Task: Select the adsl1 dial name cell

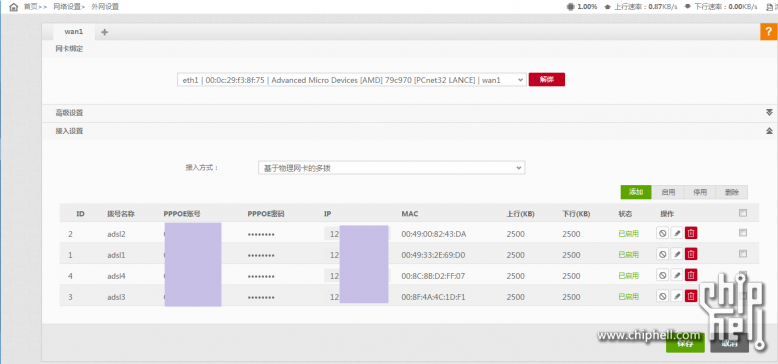Action: [x=116, y=254]
